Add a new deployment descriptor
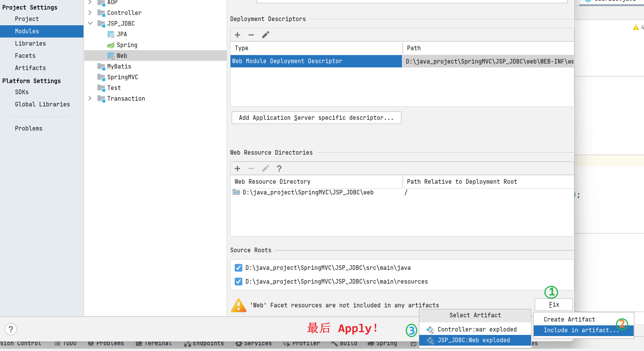Screen dimensions: 644x351 click(x=237, y=35)
